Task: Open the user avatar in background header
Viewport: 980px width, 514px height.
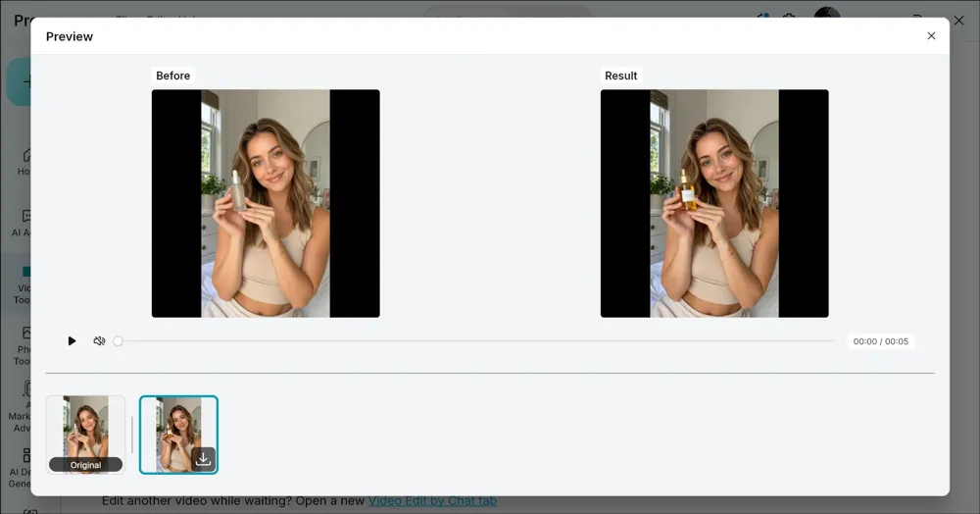Action: (827, 13)
